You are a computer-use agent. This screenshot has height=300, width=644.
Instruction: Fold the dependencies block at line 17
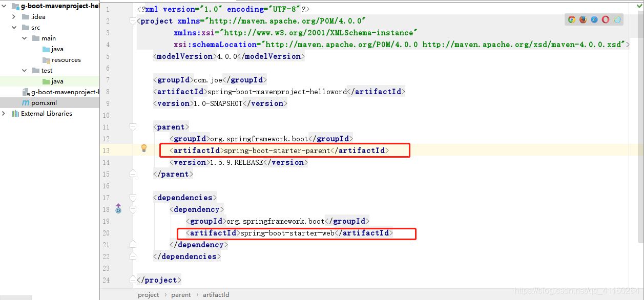(133, 198)
